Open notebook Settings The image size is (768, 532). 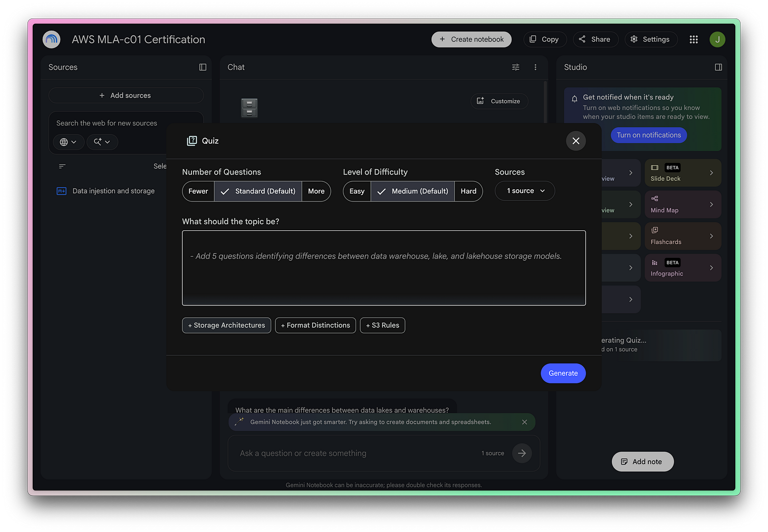(651, 40)
